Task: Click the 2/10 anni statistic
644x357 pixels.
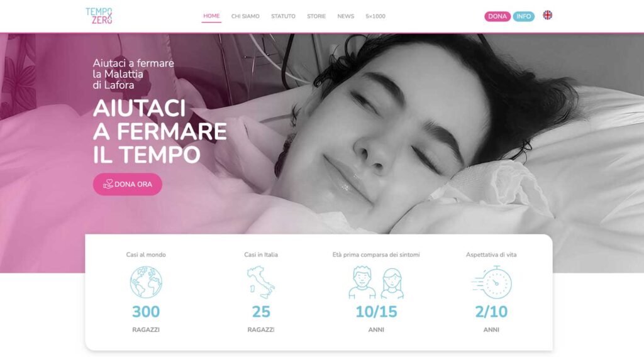Action: coord(491,312)
